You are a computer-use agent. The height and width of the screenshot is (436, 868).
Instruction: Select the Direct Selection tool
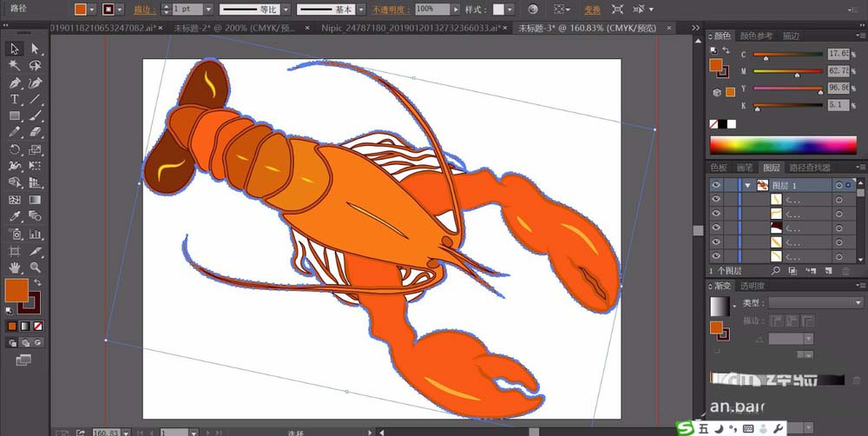point(35,49)
